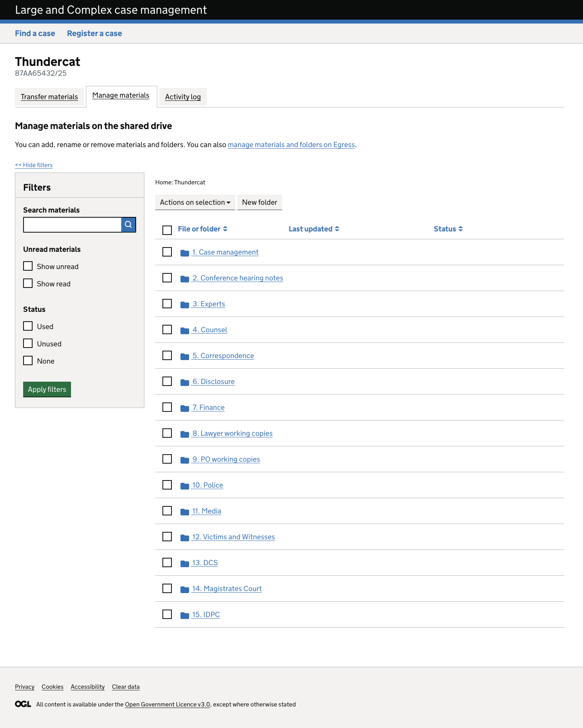This screenshot has width=583, height=728.
Task: Select the checkbox for 7. Finance row
Action: pyautogui.click(x=167, y=407)
